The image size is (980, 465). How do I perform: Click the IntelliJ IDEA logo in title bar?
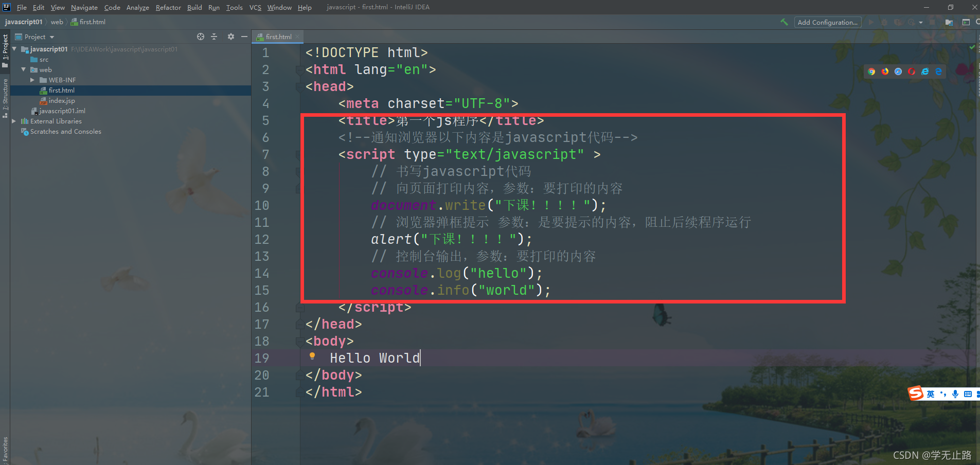point(7,7)
